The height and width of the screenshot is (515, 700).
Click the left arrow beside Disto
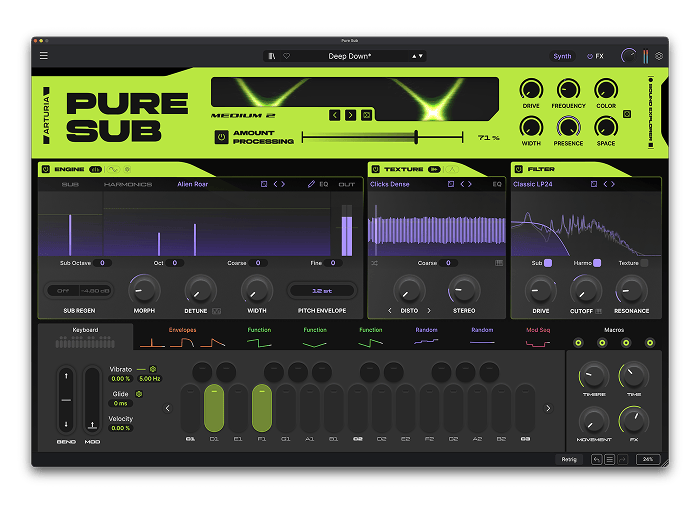click(390, 311)
